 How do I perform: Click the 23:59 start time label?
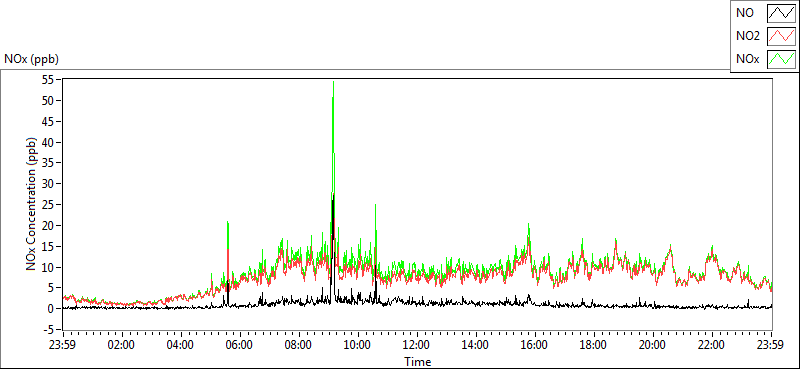(x=63, y=345)
